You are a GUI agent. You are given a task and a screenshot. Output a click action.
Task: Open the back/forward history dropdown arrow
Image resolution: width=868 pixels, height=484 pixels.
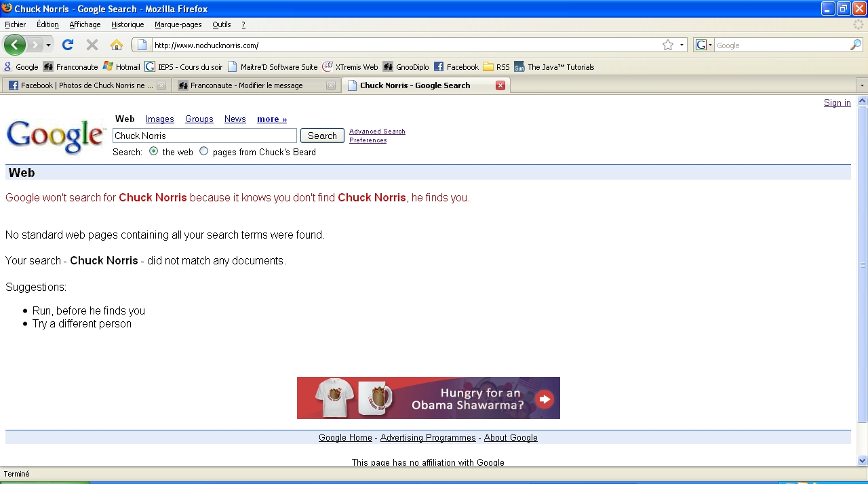pos(48,45)
